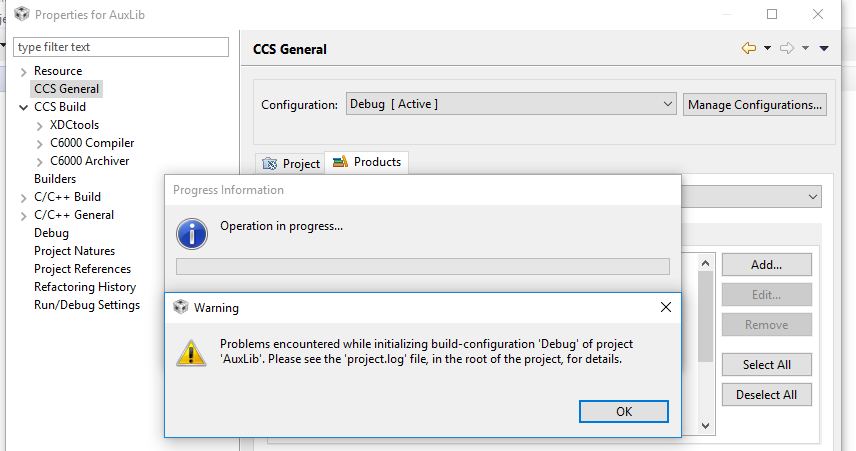Open the properties view menu triangle
This screenshot has width=856, height=451.
coord(824,48)
